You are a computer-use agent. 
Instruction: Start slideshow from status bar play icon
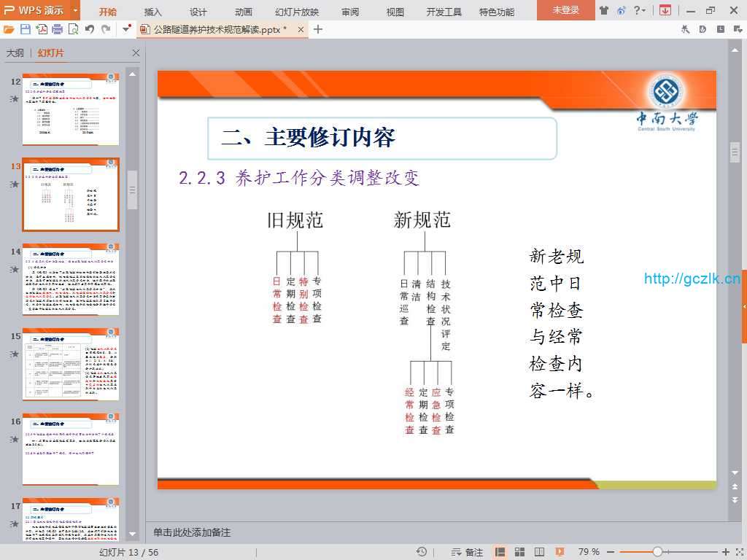560,552
